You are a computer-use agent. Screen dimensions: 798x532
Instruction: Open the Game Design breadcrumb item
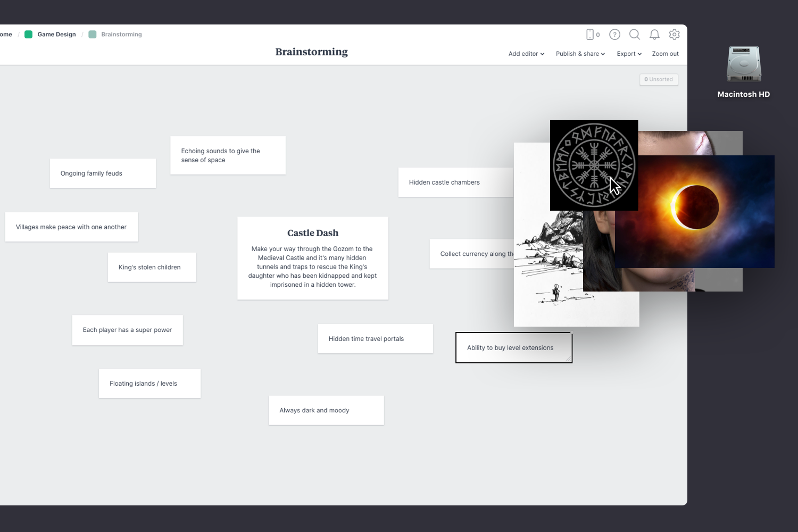(56, 34)
